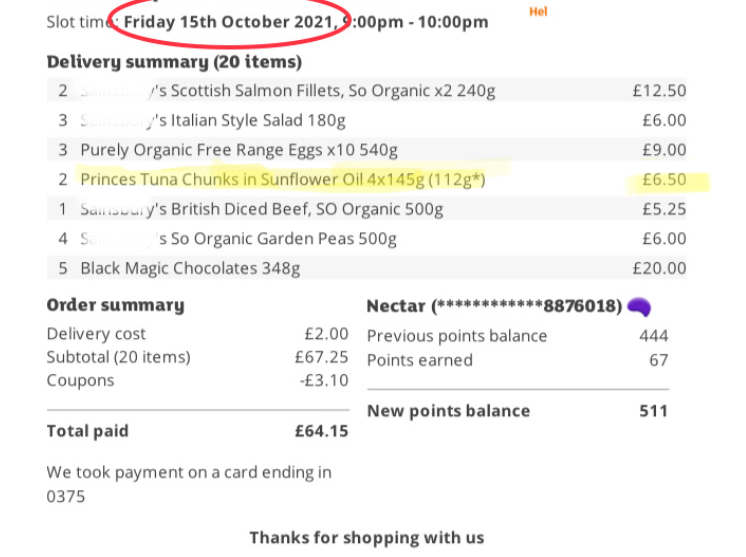Click the New points balance value 511
Viewport: 746px width, 557px height.
652,411
